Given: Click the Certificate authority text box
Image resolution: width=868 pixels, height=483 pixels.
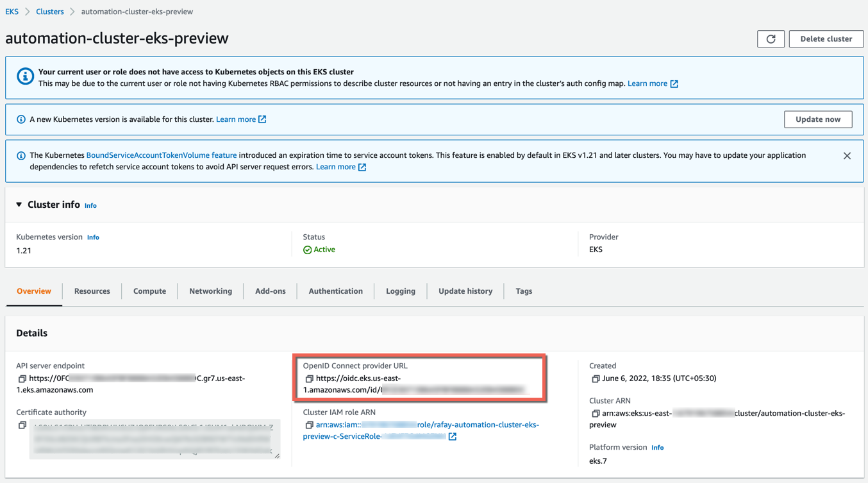Looking at the screenshot, I should click(154, 439).
